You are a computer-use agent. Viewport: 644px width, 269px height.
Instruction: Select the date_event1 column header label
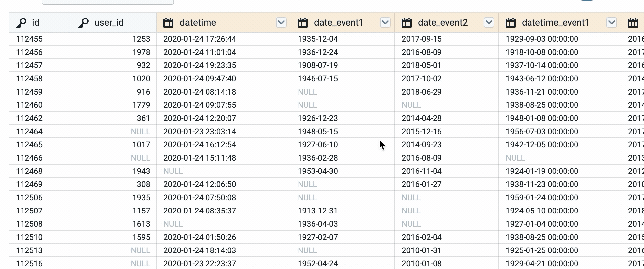point(339,23)
